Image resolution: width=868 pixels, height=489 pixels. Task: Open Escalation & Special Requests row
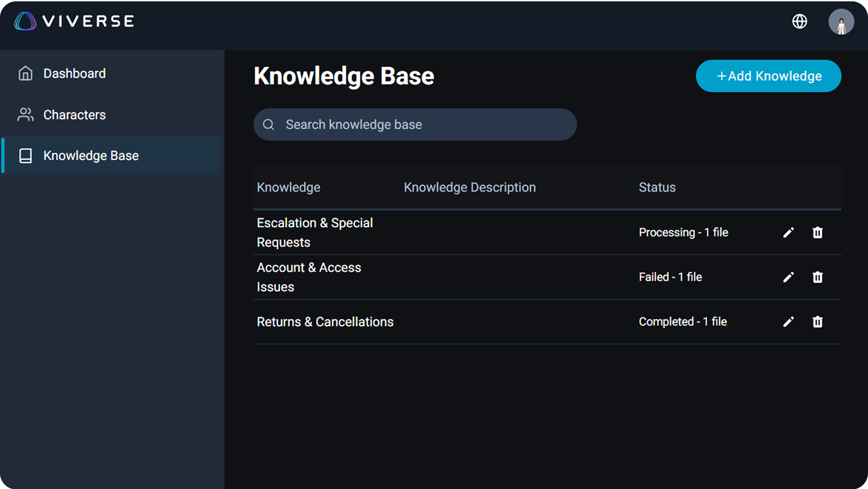[x=314, y=232]
